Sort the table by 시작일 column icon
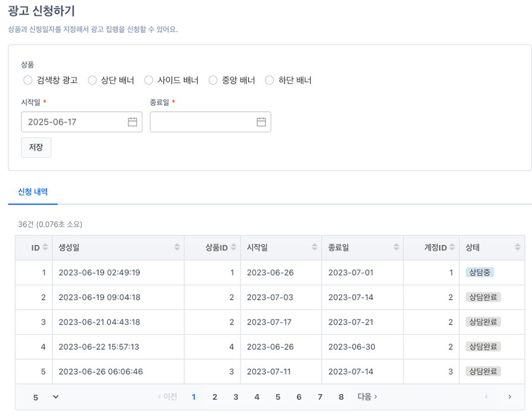The image size is (532, 417). [314, 247]
